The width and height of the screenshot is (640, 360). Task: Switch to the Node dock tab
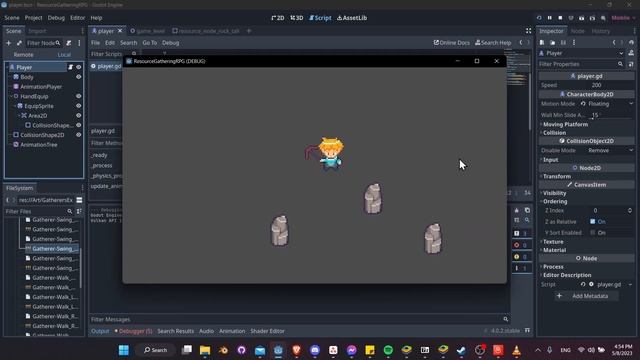point(578,31)
